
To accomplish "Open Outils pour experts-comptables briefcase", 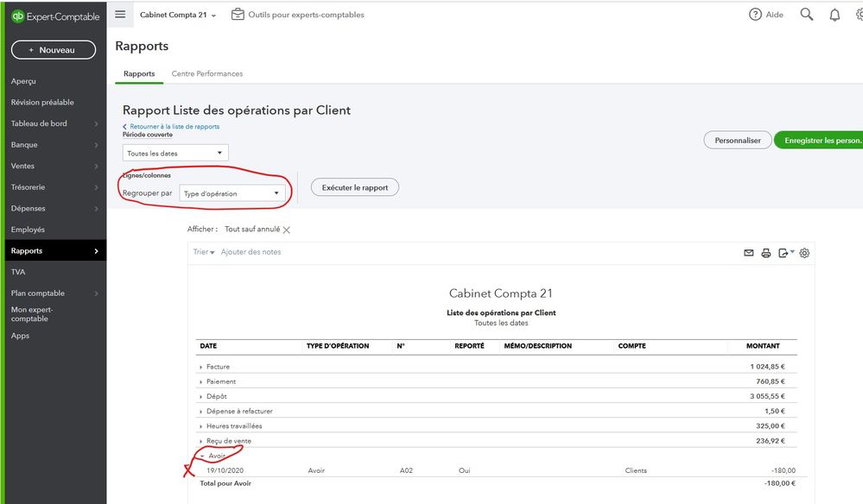I will [238, 15].
